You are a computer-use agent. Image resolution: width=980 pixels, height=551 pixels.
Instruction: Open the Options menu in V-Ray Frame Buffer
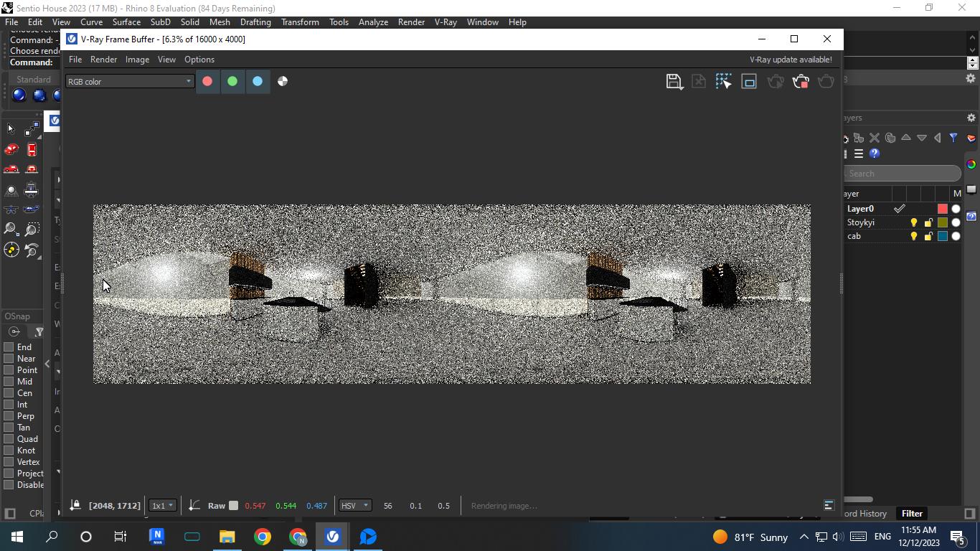(199, 60)
